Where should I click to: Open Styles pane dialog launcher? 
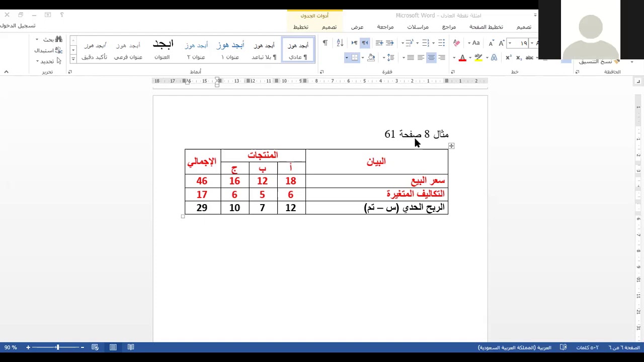point(70,72)
